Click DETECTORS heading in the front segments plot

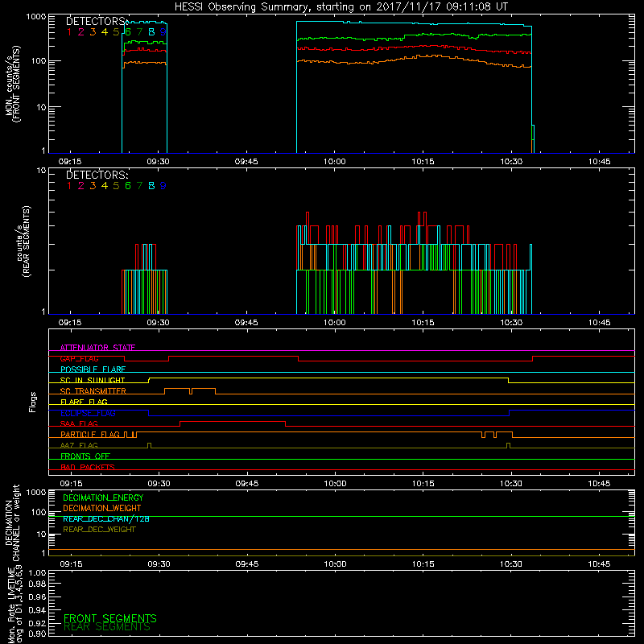97,21
